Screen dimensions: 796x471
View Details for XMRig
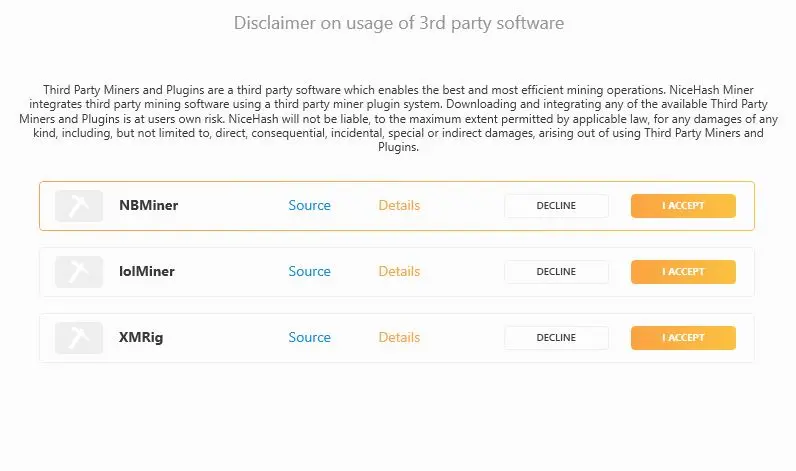coord(399,337)
